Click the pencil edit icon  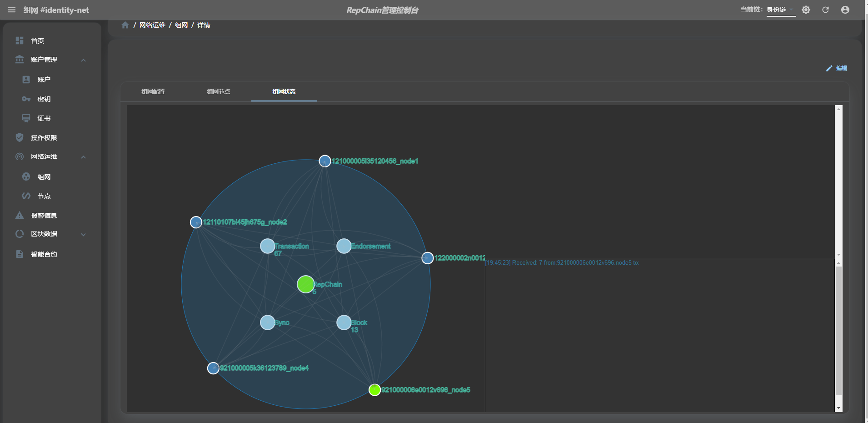pyautogui.click(x=829, y=68)
